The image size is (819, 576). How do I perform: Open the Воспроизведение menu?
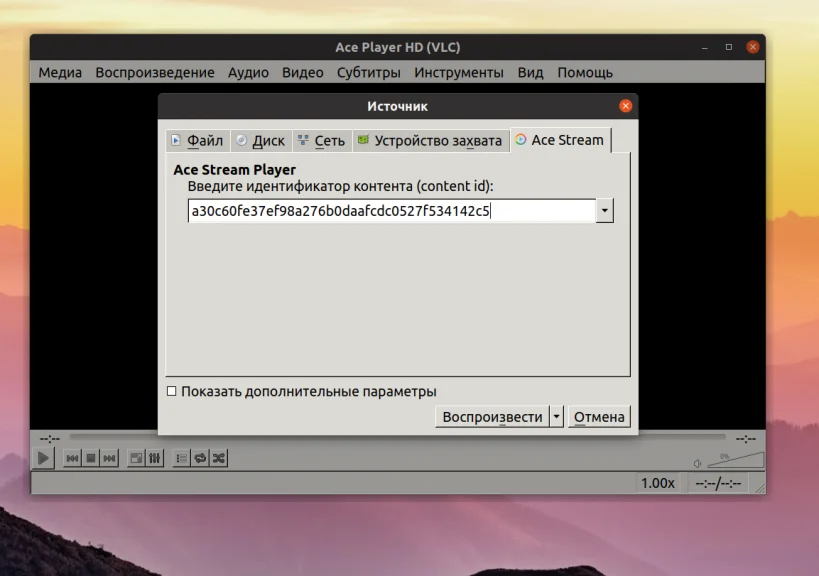(155, 72)
